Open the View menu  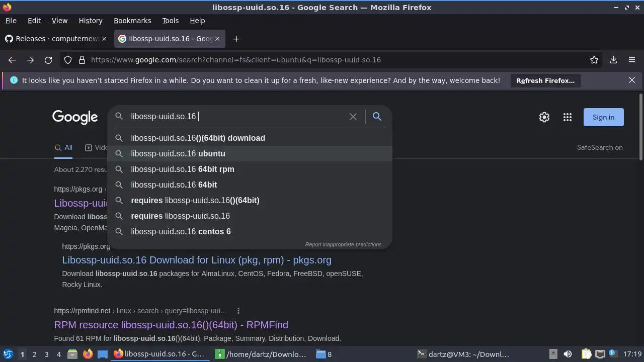point(59,21)
